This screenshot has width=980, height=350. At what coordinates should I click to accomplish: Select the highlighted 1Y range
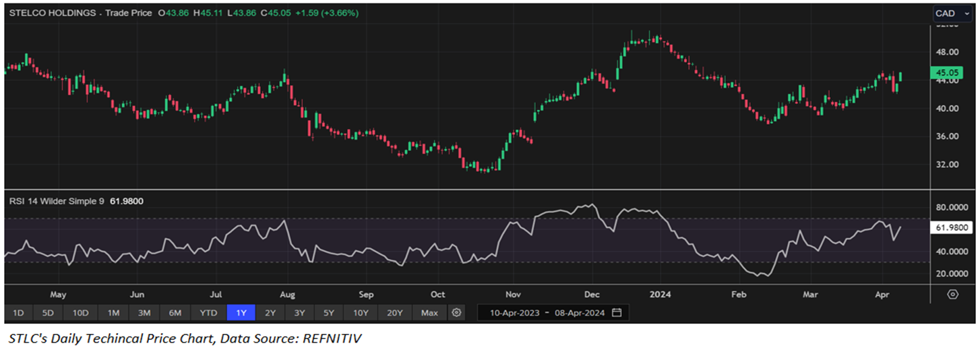click(x=241, y=313)
